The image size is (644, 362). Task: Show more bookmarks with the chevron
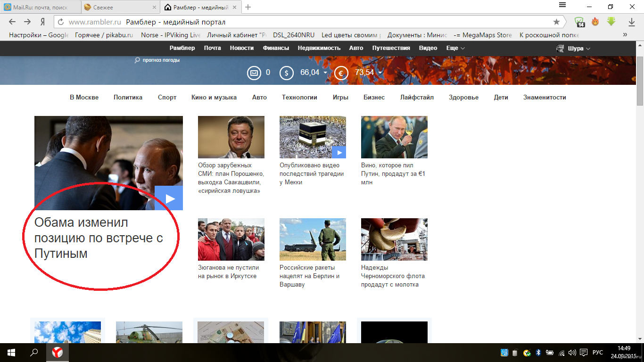[625, 35]
